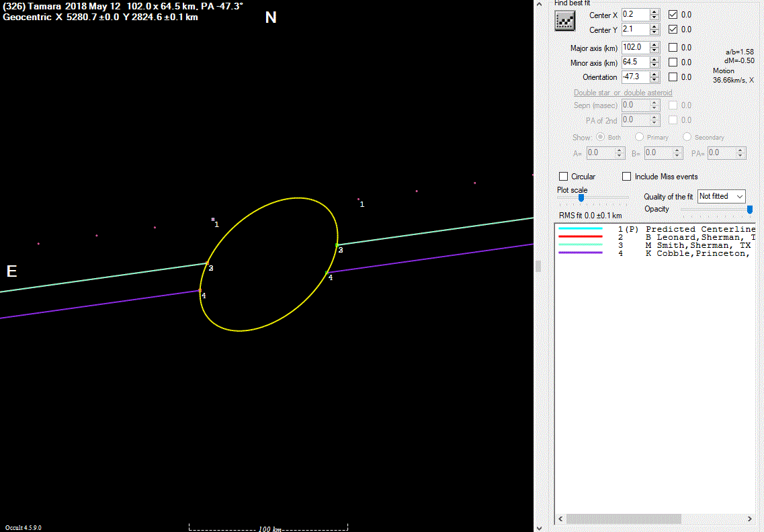
Task: Check the Circular option
Action: tap(564, 177)
